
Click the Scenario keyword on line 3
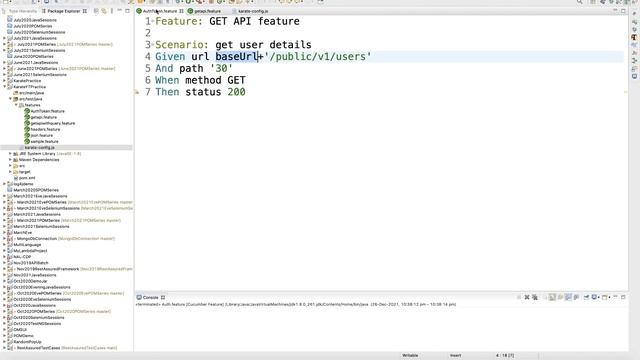pos(182,45)
